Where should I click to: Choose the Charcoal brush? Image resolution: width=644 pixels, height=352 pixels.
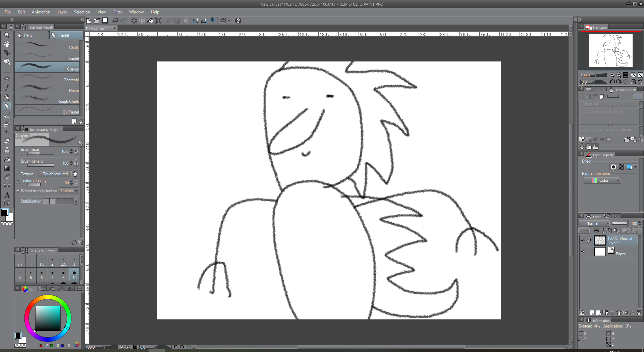coord(47,78)
